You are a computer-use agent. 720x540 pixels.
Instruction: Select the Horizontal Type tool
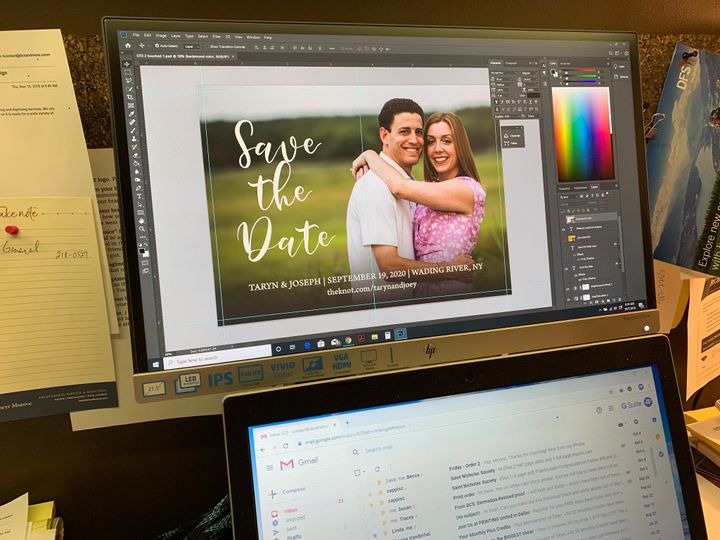tap(139, 196)
